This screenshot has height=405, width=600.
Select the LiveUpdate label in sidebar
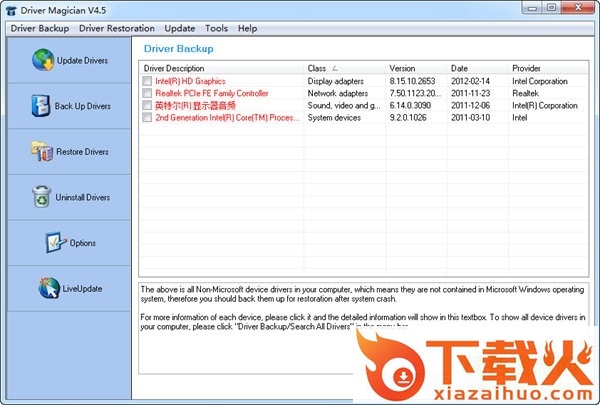[x=82, y=288]
